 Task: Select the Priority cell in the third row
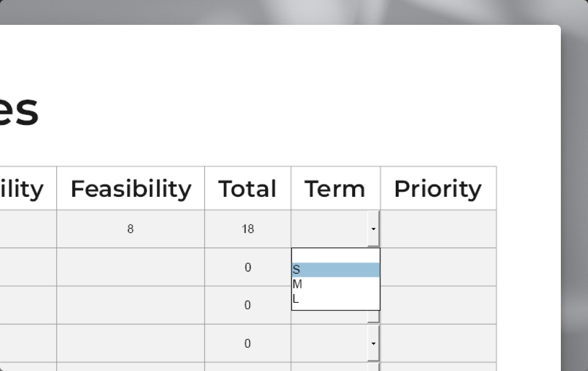438,305
